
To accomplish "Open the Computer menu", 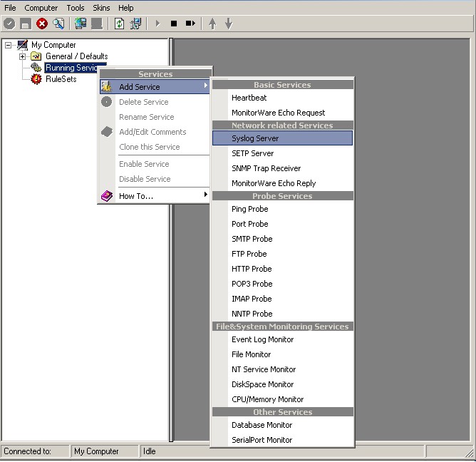I will pos(41,8).
